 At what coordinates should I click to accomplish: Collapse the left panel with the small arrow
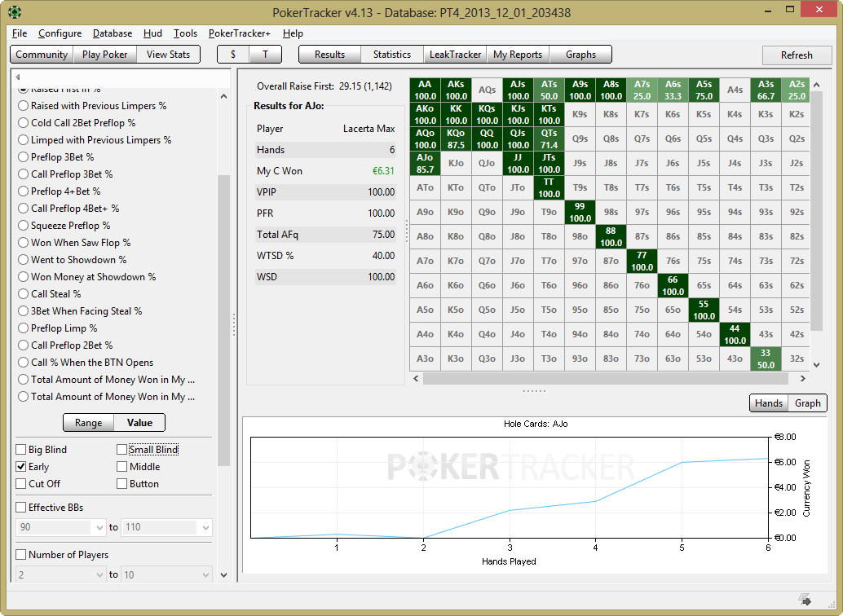click(x=18, y=77)
